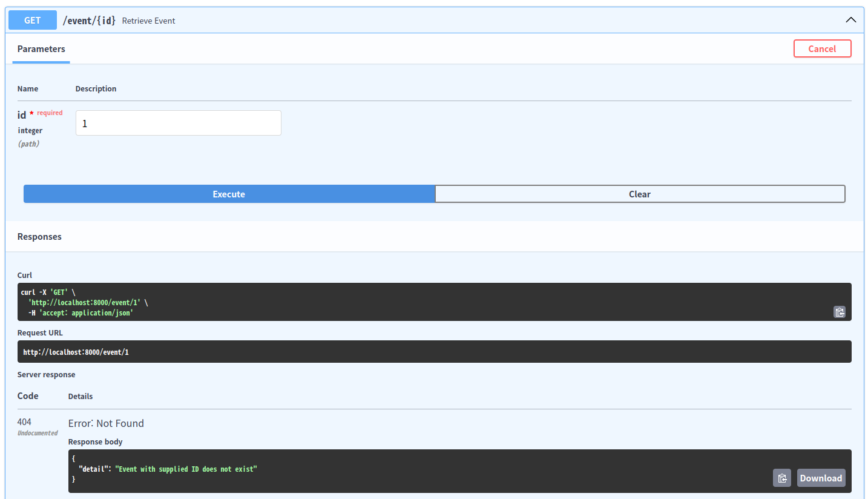This screenshot has height=499, width=868.
Task: Click the 'Error: Not Found' message
Action: [x=106, y=423]
